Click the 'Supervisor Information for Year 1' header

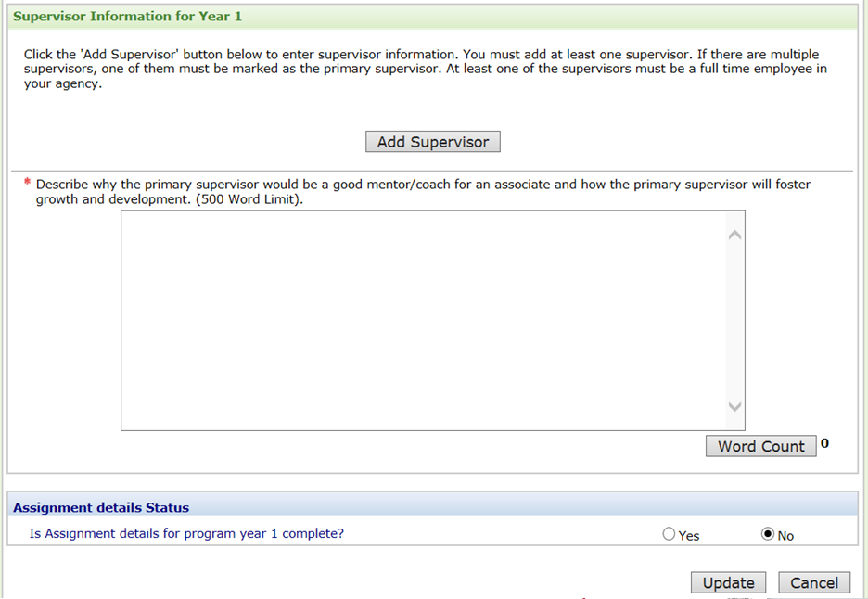point(128,17)
